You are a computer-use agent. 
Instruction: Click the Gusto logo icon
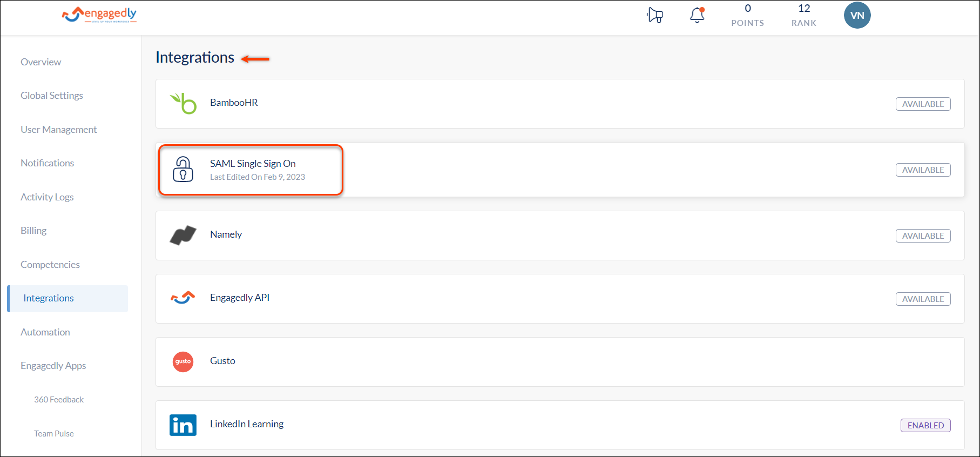[183, 361]
